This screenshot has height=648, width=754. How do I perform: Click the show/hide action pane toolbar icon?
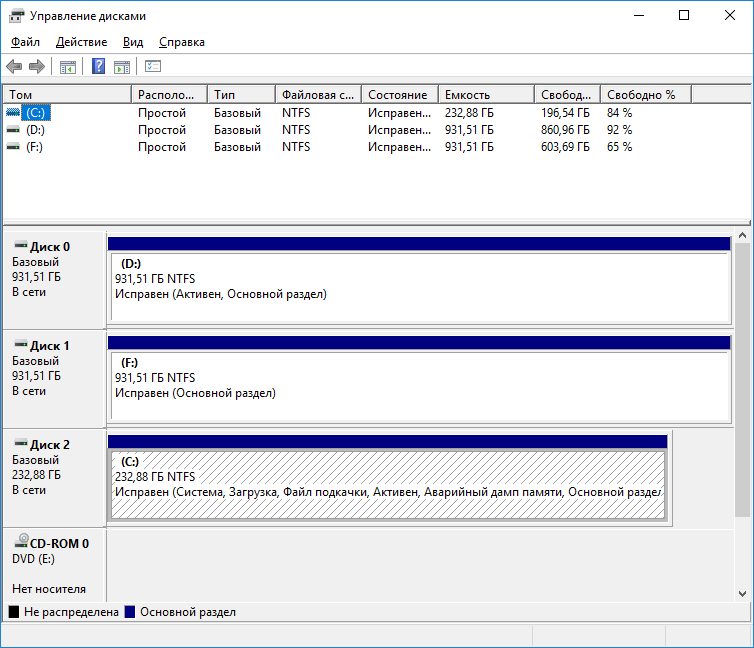(x=122, y=67)
